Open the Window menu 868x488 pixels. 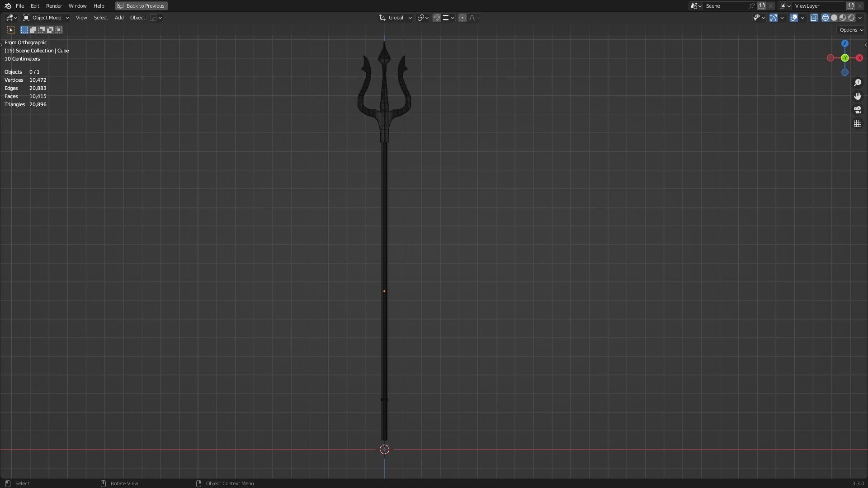(x=77, y=6)
